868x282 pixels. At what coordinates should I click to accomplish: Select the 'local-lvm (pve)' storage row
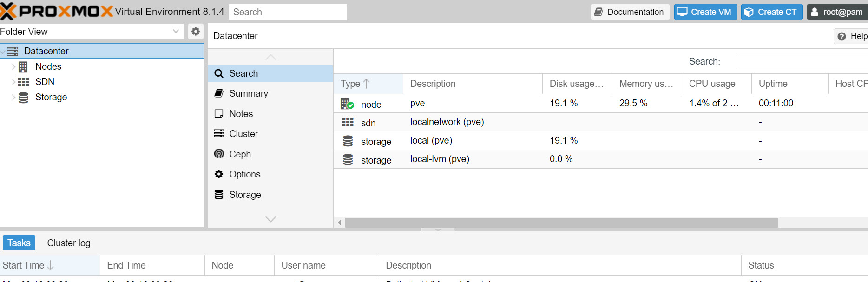pos(601,159)
